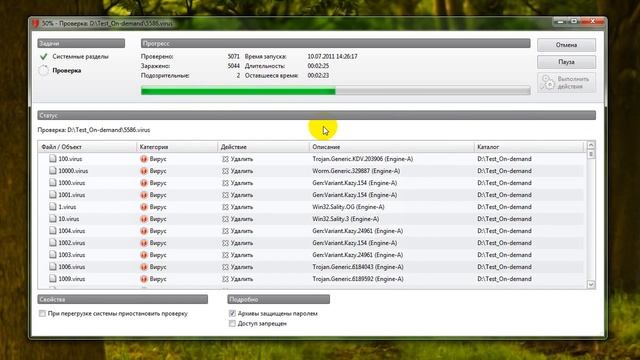This screenshot has height=360, width=640.
Task: Click Trojan.Generic.6189592 (Engine-A) description
Action: pos(358,279)
